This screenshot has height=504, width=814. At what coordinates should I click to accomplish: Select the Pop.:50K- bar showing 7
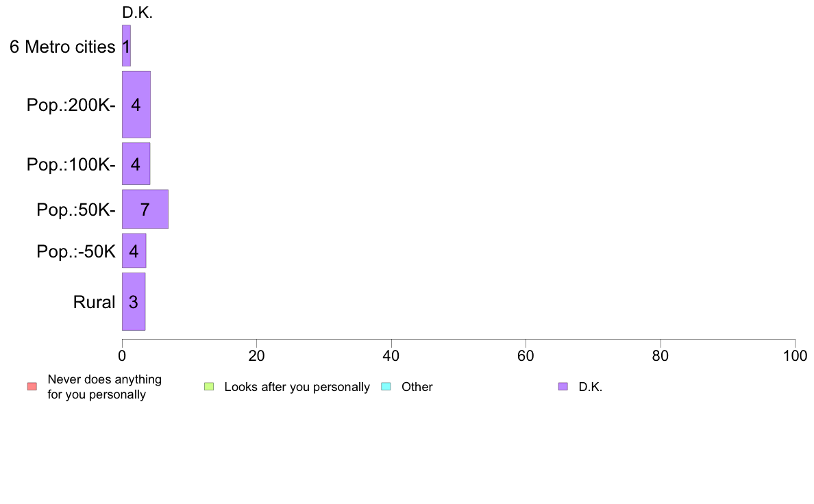click(x=145, y=209)
